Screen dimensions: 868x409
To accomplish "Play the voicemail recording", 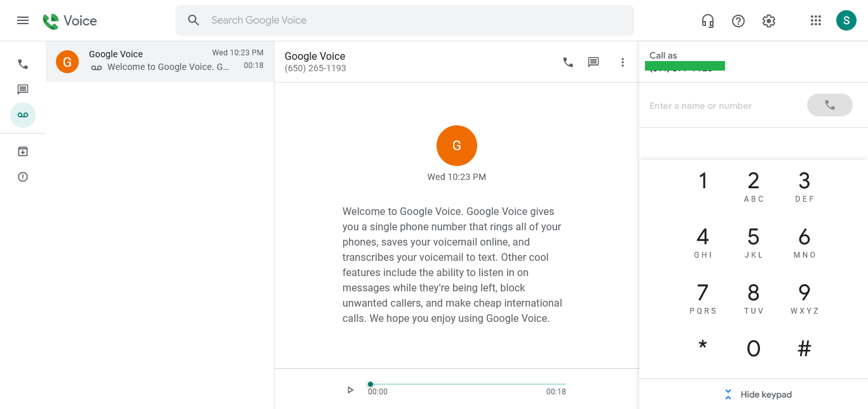I will click(350, 390).
